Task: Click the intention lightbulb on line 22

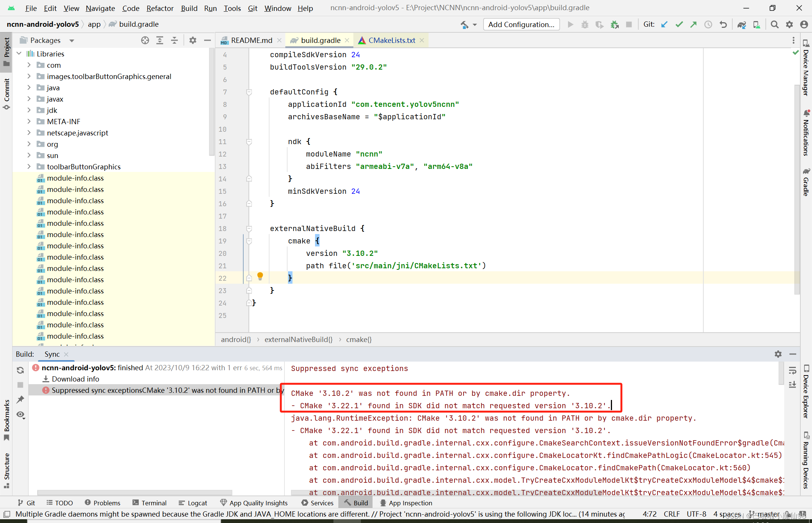Action: point(260,277)
